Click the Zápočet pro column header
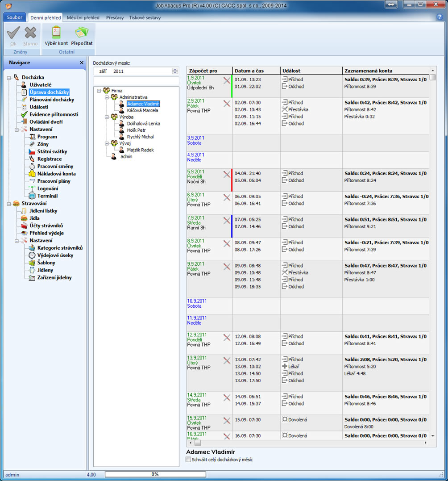Image resolution: width=448 pixels, height=481 pixels. coord(210,71)
